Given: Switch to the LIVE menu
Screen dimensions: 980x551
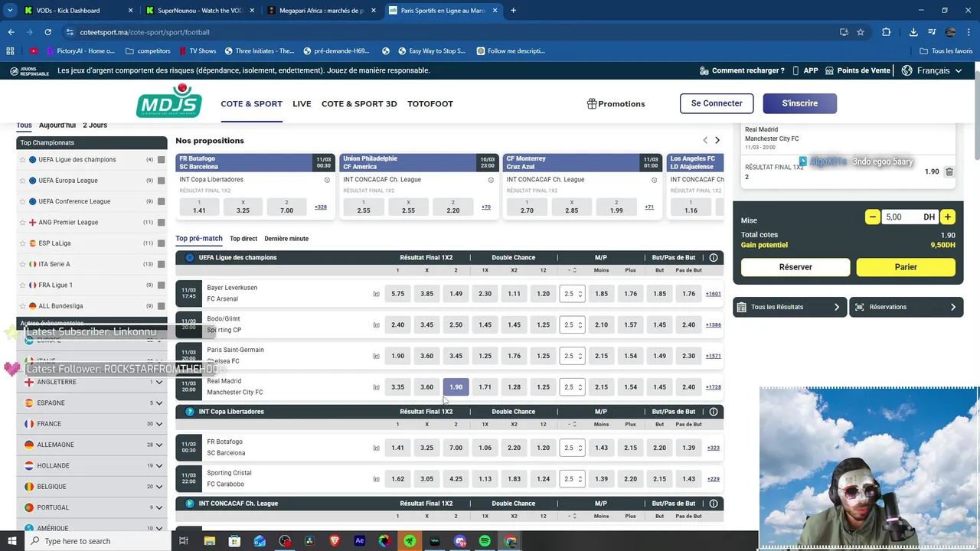Looking at the screenshot, I should tap(302, 103).
